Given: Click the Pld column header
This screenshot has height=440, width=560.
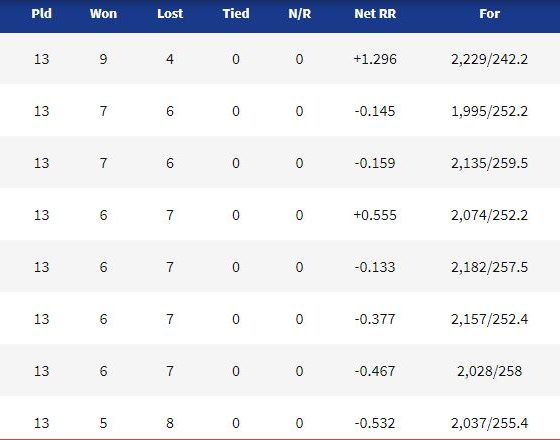Looking at the screenshot, I should (41, 14).
